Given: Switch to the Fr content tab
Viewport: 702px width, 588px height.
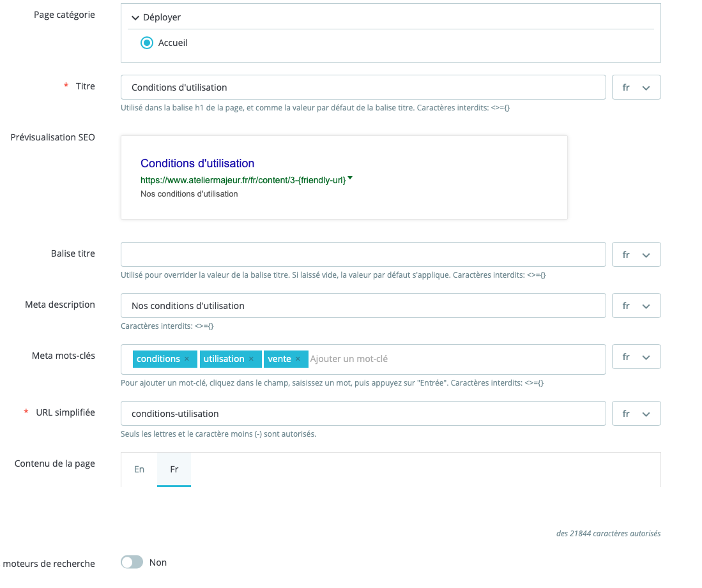Looking at the screenshot, I should (x=174, y=469).
